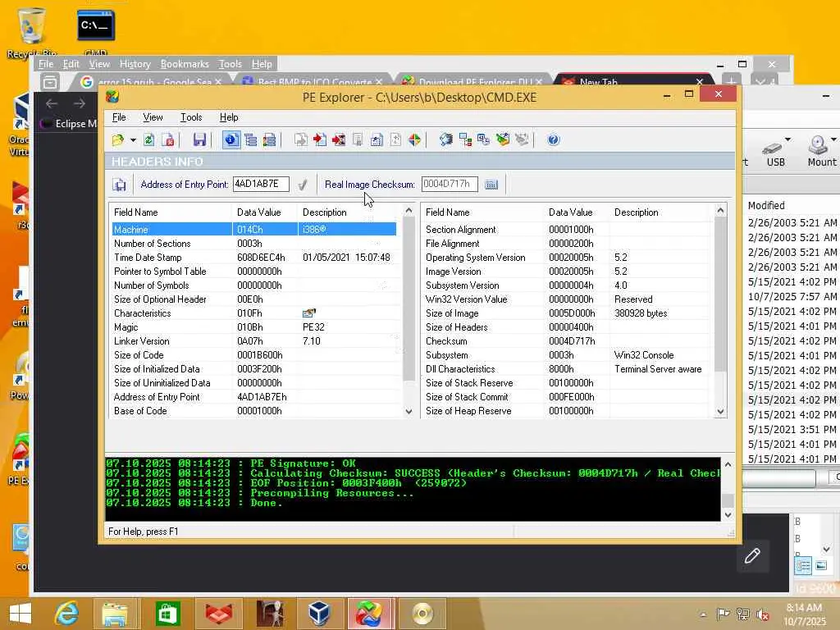Image resolution: width=840 pixels, height=630 pixels.
Task: Click the Characteristics row flag icon
Action: click(309, 313)
